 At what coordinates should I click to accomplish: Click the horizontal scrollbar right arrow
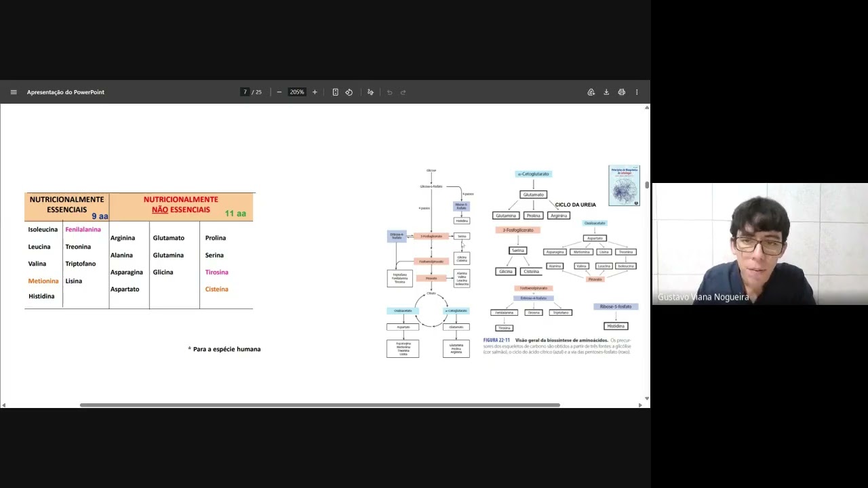pos(640,405)
